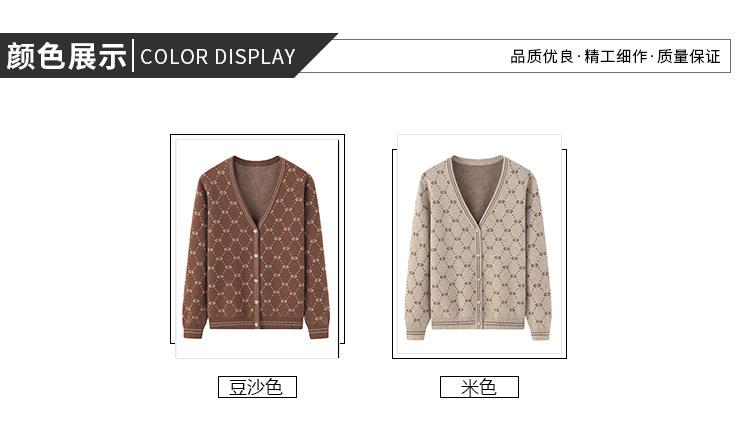Screen dimensions: 750x435
Task: Open the brown cardigan product image
Action: pos(257,247)
